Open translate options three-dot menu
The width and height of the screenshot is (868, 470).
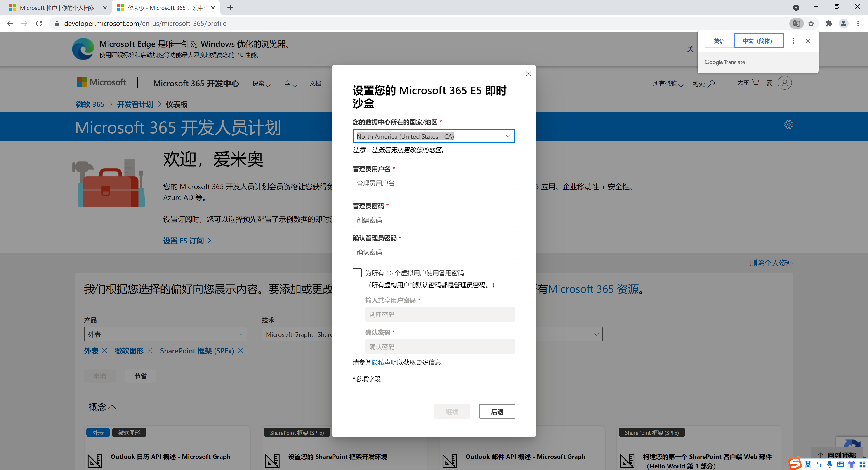(793, 41)
